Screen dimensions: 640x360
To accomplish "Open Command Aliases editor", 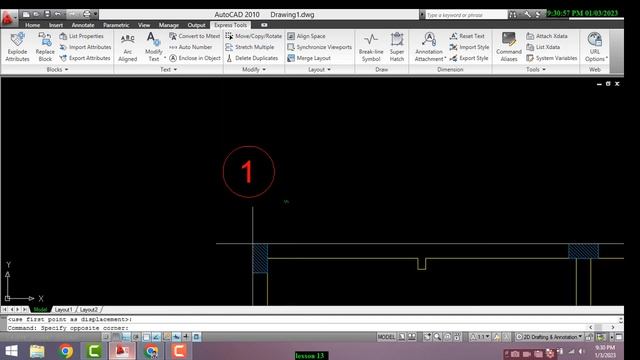I will (x=509, y=47).
